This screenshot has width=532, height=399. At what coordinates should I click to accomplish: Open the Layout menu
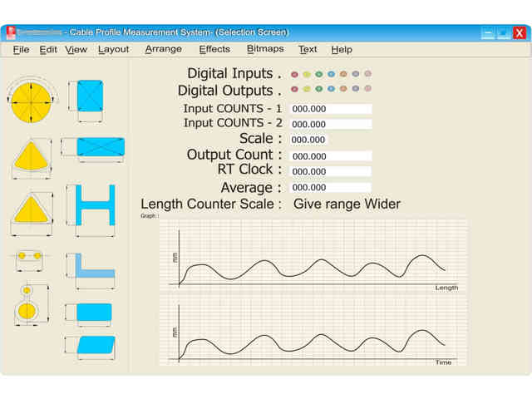(114, 49)
